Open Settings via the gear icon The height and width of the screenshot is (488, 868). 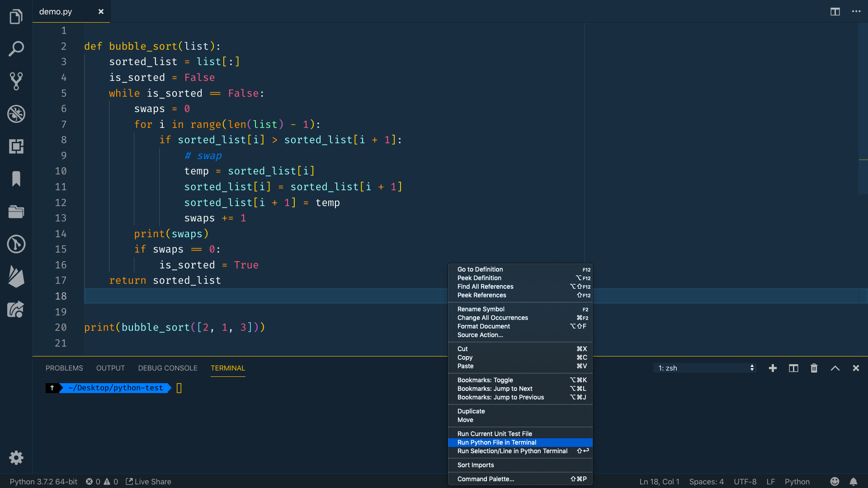[x=16, y=458]
